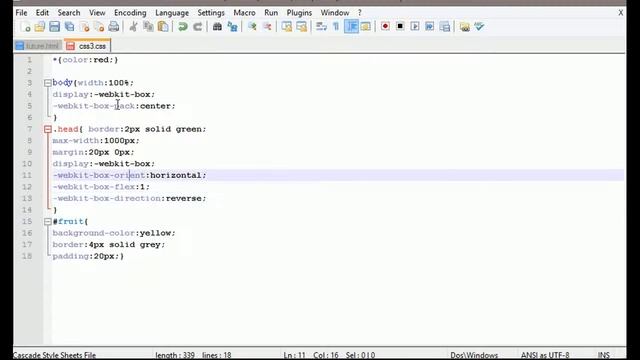Cut the selection with the scissors icon
This screenshot has width=640, height=360.
coord(133,27)
